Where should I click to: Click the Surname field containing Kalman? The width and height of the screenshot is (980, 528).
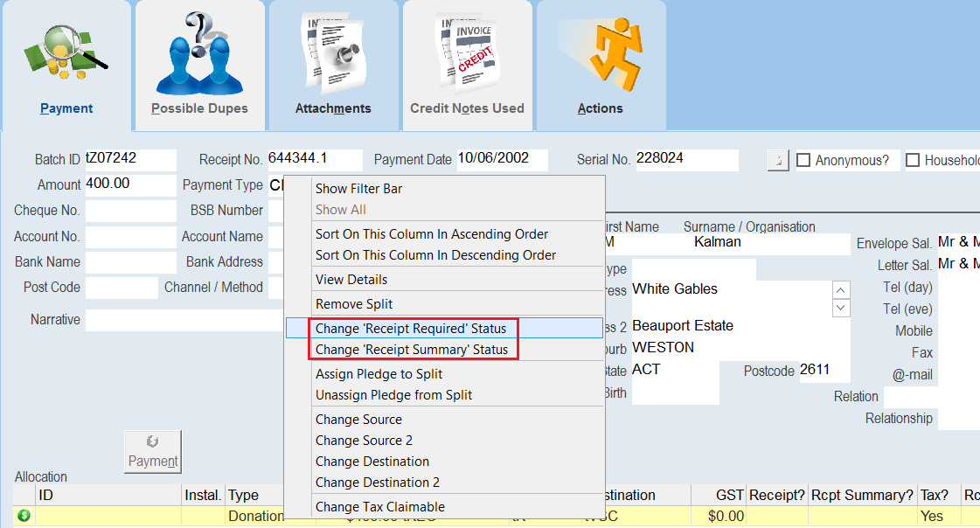click(x=772, y=244)
